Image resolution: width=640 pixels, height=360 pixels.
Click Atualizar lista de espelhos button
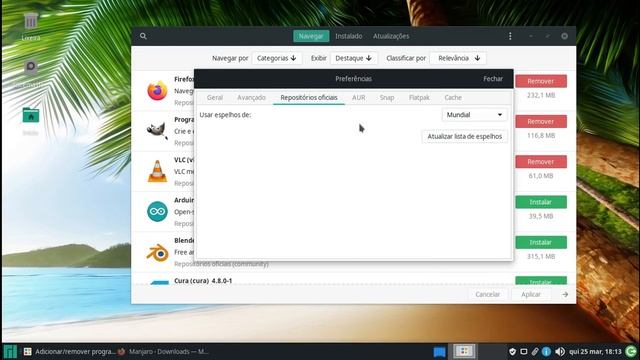coord(464,136)
